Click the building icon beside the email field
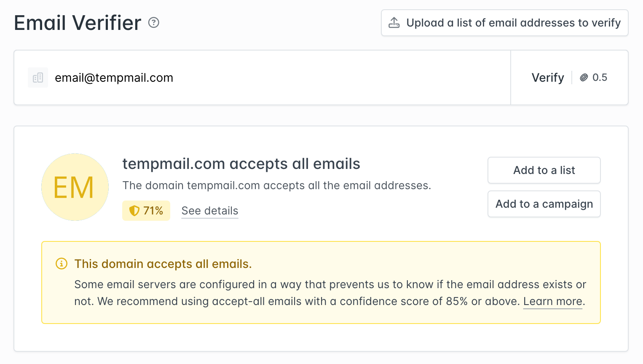 [x=38, y=78]
